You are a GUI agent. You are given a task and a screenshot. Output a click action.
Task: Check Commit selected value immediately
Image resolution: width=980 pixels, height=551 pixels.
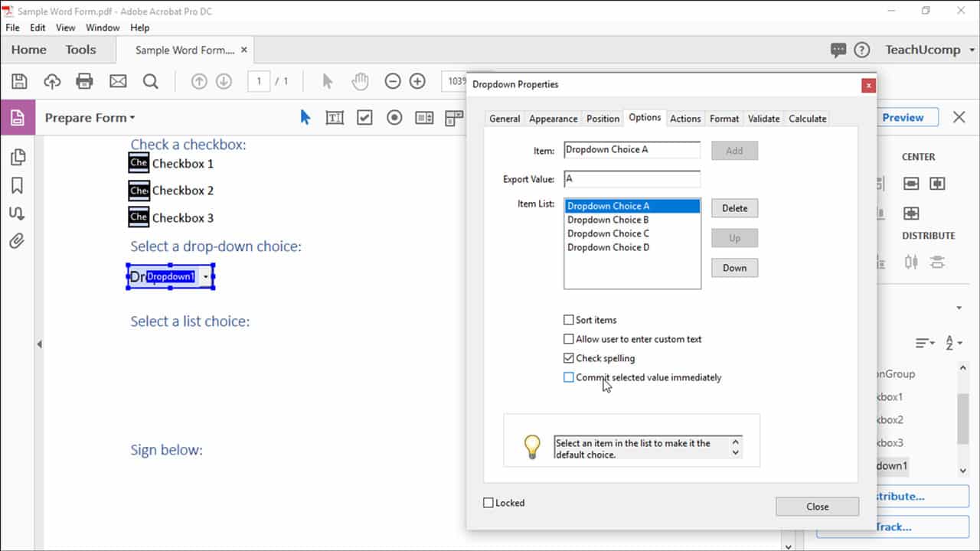(569, 377)
